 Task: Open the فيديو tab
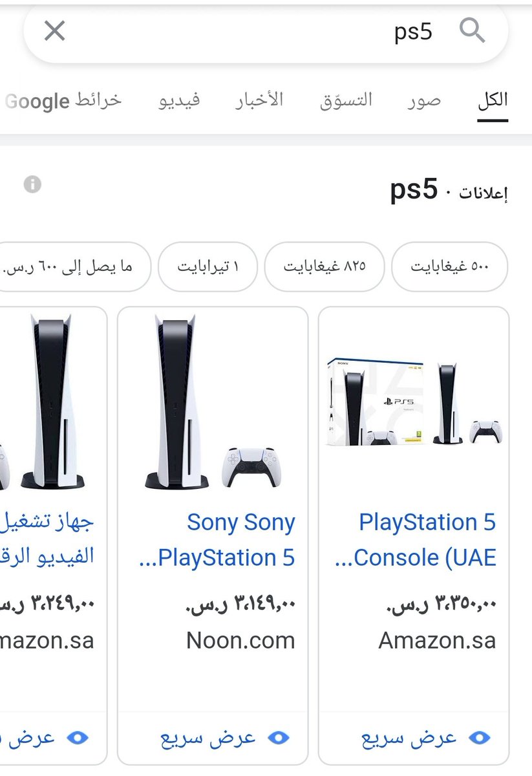[x=180, y=101]
